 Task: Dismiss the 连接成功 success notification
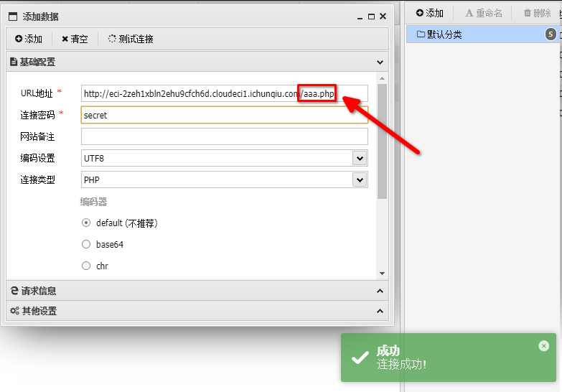coord(543,346)
